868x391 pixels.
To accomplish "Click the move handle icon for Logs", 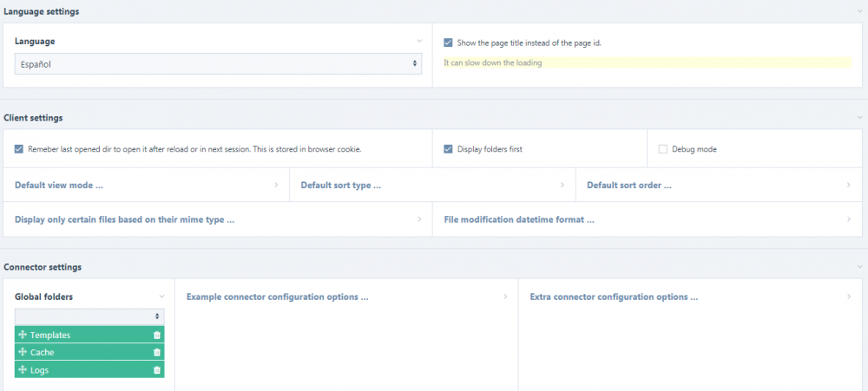I will [x=23, y=370].
